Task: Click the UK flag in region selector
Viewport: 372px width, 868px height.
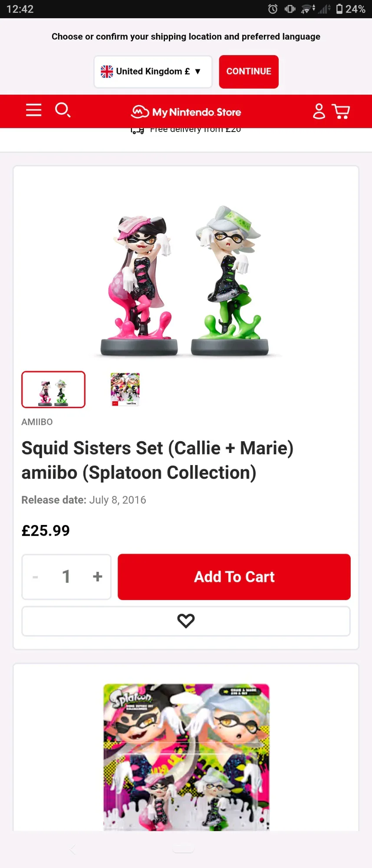Action: (107, 71)
